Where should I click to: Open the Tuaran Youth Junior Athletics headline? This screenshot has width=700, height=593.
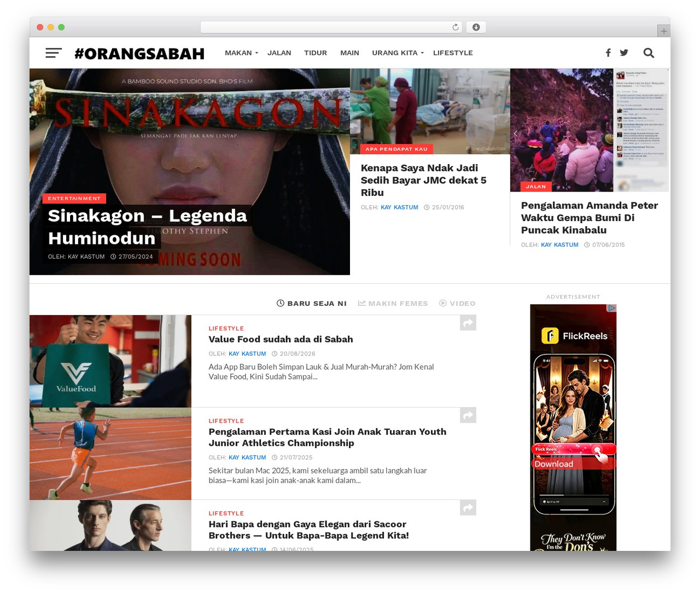[328, 438]
